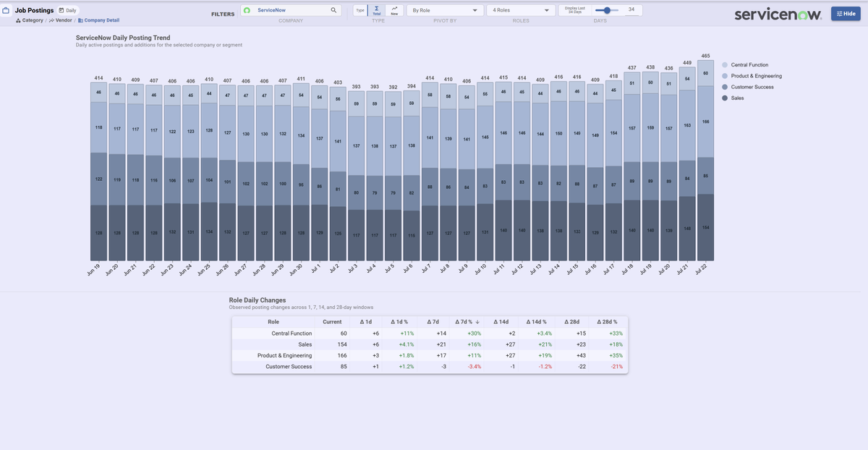Image resolution: width=868 pixels, height=450 pixels.
Task: Click the Job Postings briefcase icon
Action: coord(7,11)
